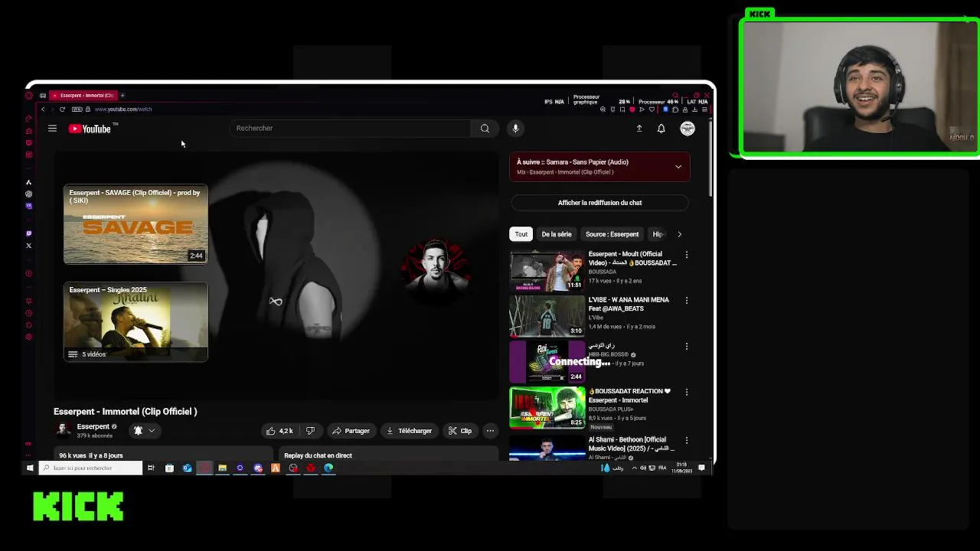Open the Opera GX heart bookmark icon
Screen dimensions: 980x551
pos(652,109)
